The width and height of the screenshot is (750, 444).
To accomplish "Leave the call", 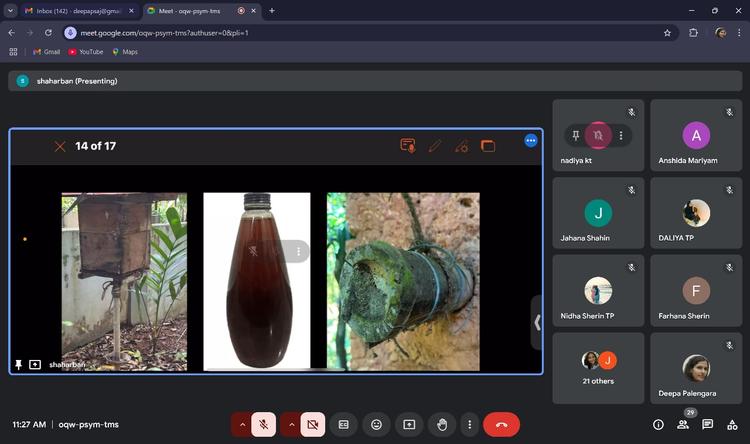I will tap(501, 424).
